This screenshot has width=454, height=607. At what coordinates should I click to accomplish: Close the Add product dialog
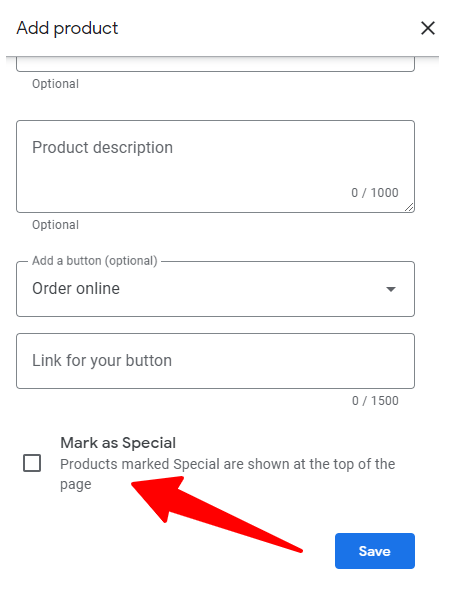(x=428, y=28)
